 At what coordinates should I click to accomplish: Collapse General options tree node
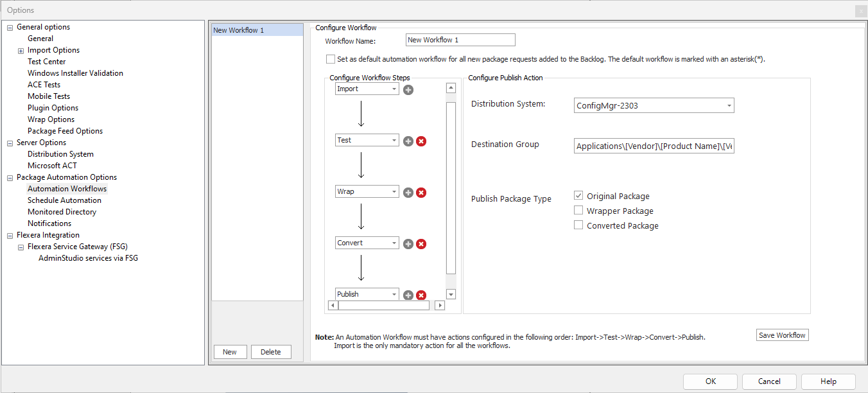(10, 27)
